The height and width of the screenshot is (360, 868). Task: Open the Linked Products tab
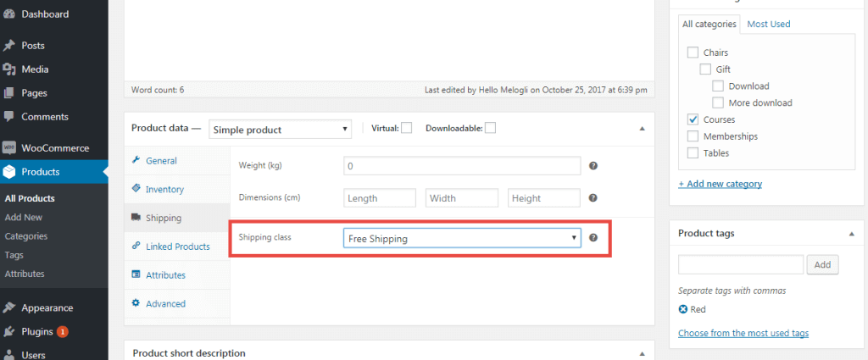pos(177,246)
